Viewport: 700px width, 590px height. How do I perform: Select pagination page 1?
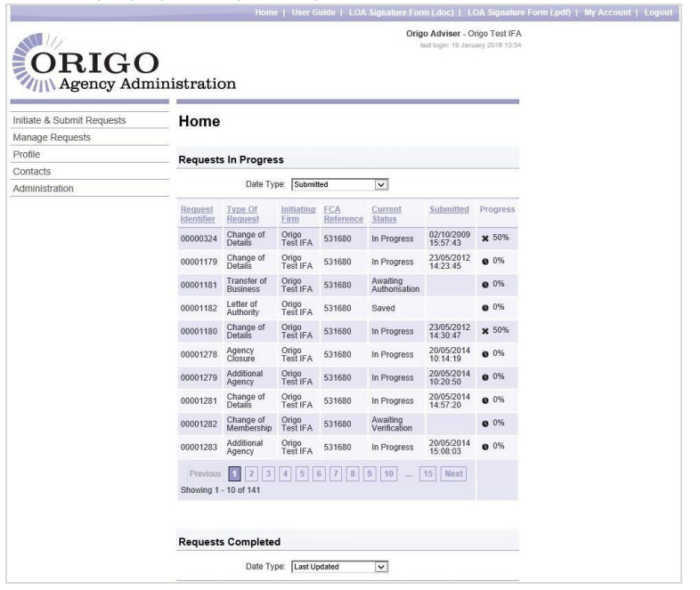click(234, 473)
